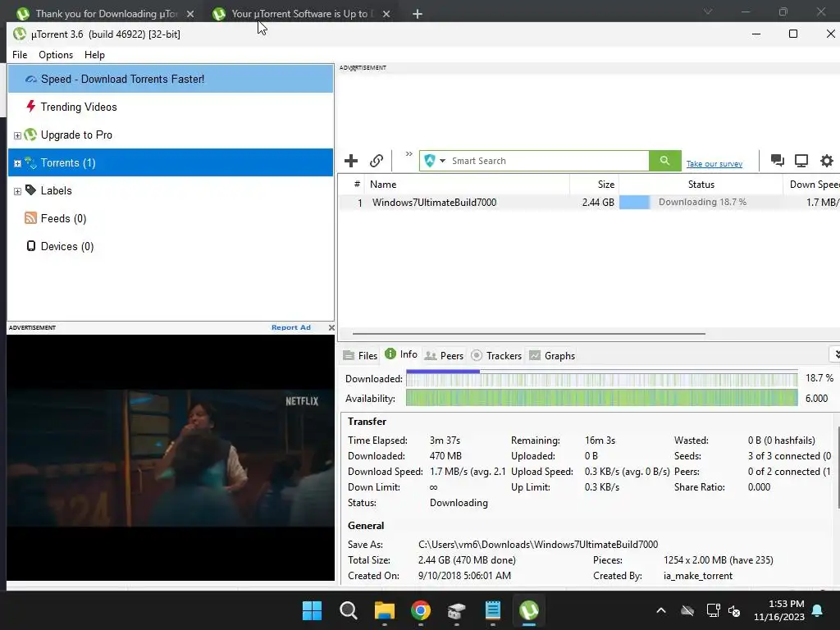840x630 pixels.
Task: Open the Help menu
Action: 94,55
